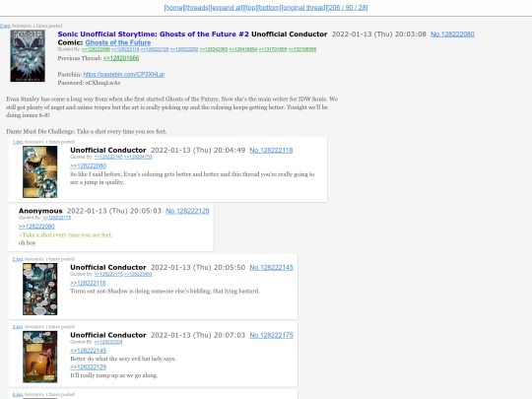The width and height of the screenshot is (532, 399).
Task: Open post number No.128222080
Action: pyautogui.click(x=452, y=34)
